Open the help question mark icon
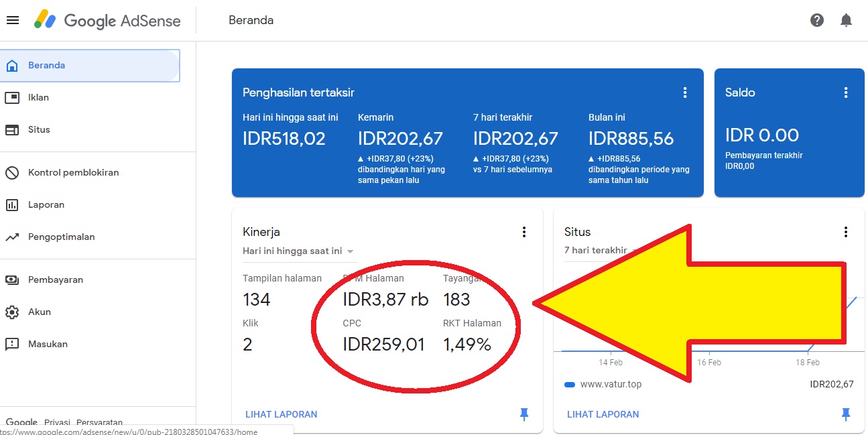Image resolution: width=868 pixels, height=435 pixels. tap(816, 20)
